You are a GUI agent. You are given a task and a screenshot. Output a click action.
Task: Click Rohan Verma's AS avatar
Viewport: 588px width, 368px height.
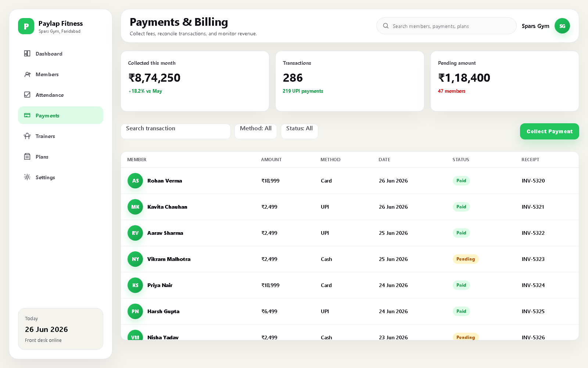135,181
